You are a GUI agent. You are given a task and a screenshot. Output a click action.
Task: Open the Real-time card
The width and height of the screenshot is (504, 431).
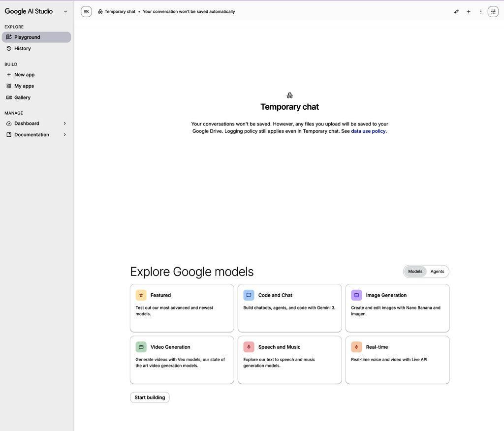[397, 360]
